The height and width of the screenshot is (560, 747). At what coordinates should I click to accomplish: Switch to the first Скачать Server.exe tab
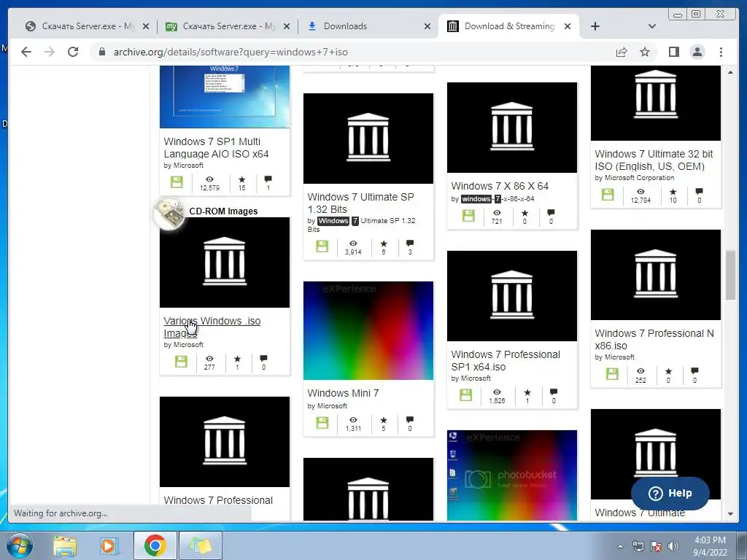click(x=86, y=26)
